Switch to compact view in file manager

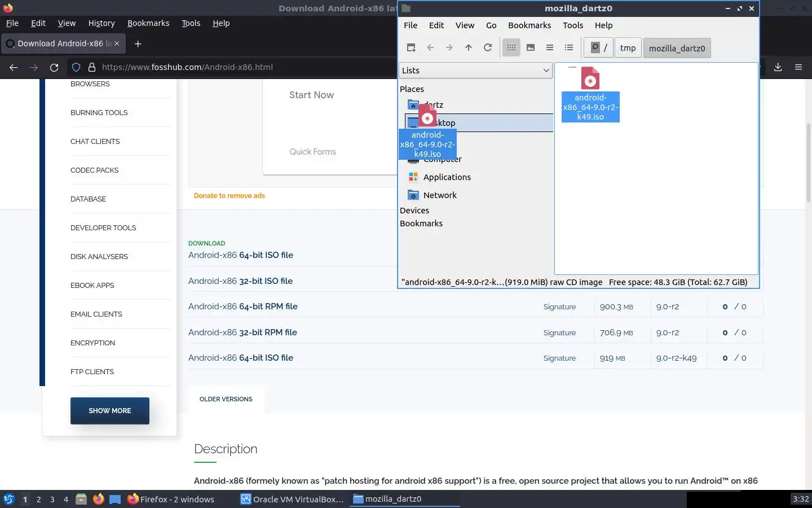550,48
